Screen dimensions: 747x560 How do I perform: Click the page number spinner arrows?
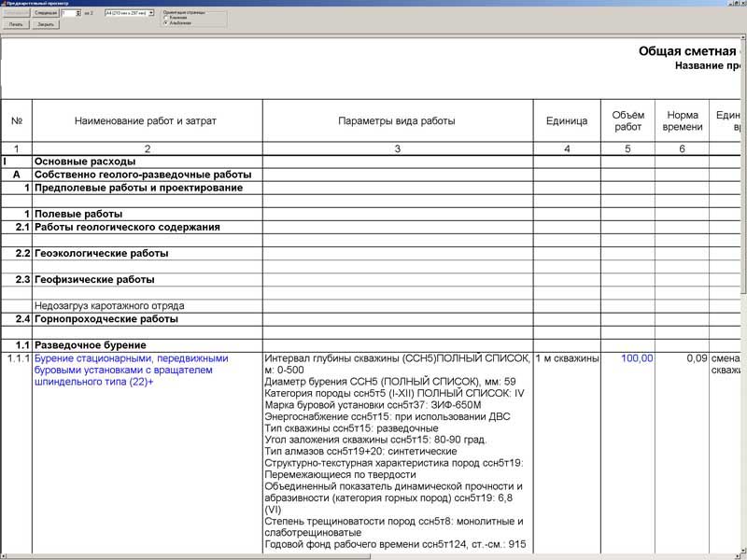pyautogui.click(x=78, y=13)
